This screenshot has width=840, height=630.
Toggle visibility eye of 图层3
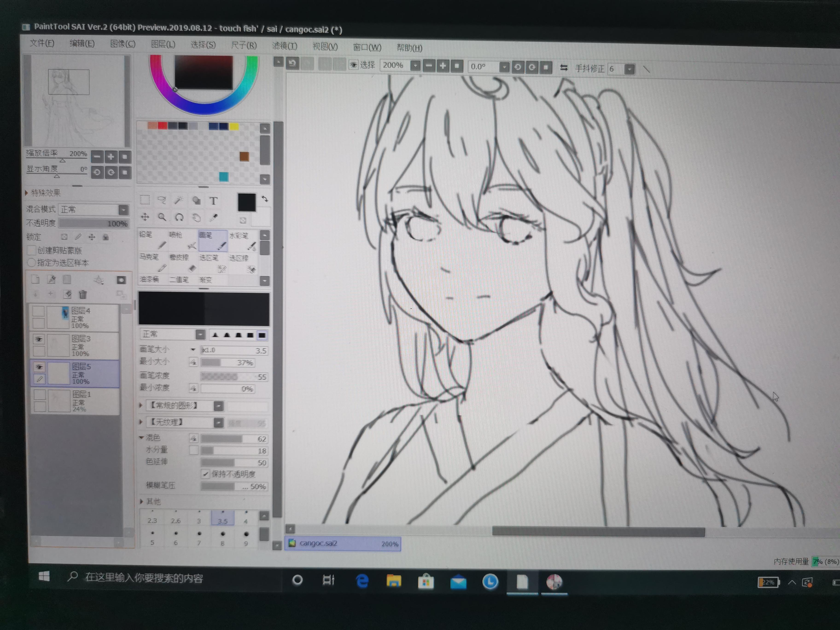pyautogui.click(x=39, y=339)
